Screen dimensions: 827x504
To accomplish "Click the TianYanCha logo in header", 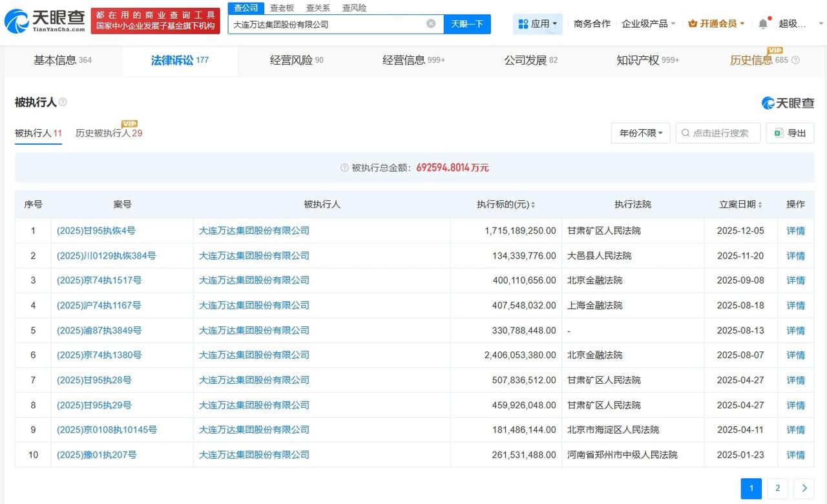I will click(45, 22).
